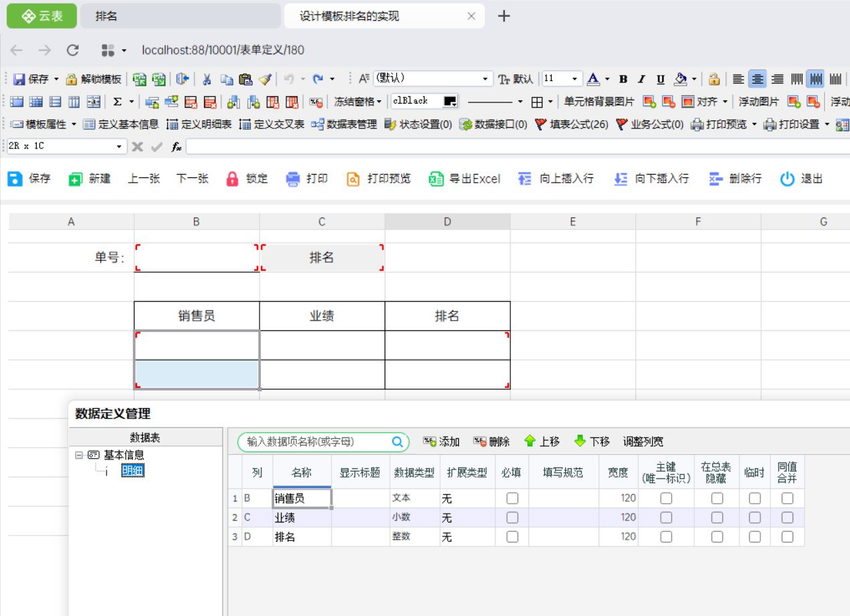Click the font color A icon

593,79
